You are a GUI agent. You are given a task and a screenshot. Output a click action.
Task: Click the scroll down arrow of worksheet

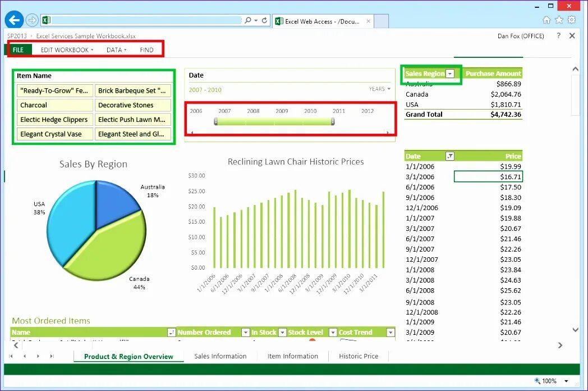(x=575, y=330)
